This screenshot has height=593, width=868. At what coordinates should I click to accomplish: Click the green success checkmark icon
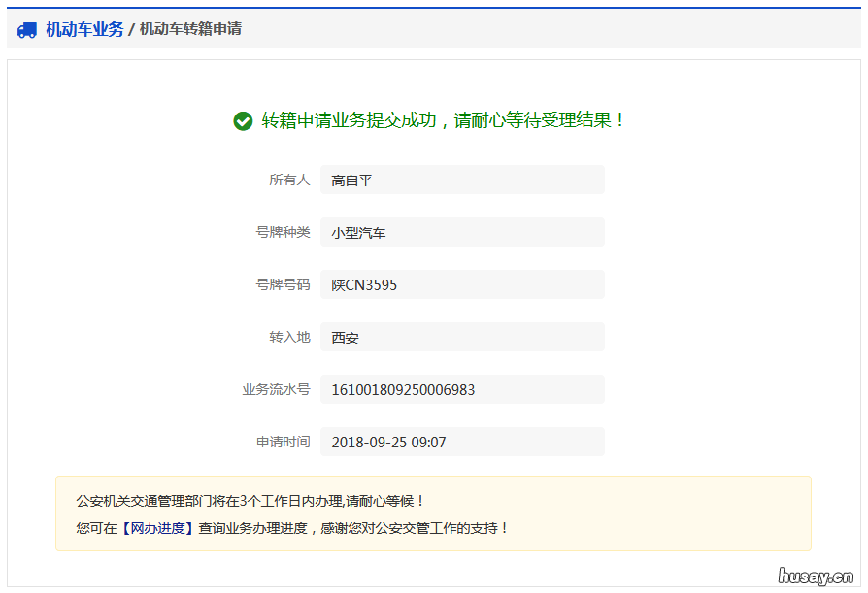click(243, 120)
